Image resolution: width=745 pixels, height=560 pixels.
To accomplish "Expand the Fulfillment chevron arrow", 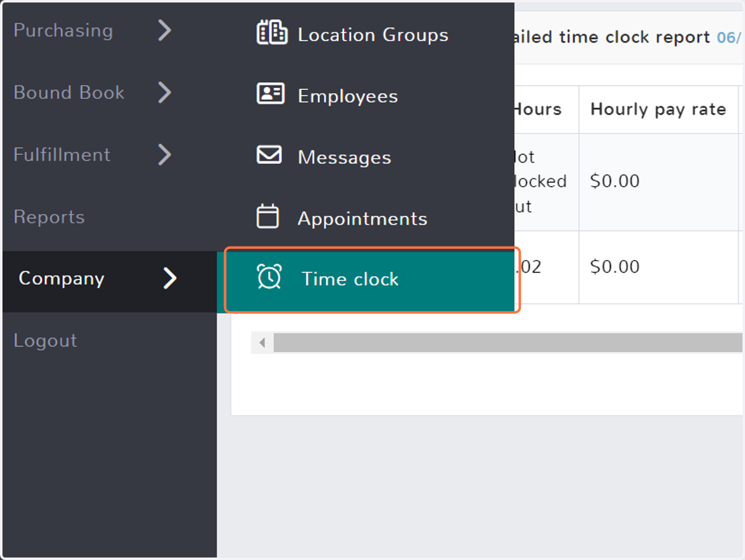I will click(x=165, y=154).
